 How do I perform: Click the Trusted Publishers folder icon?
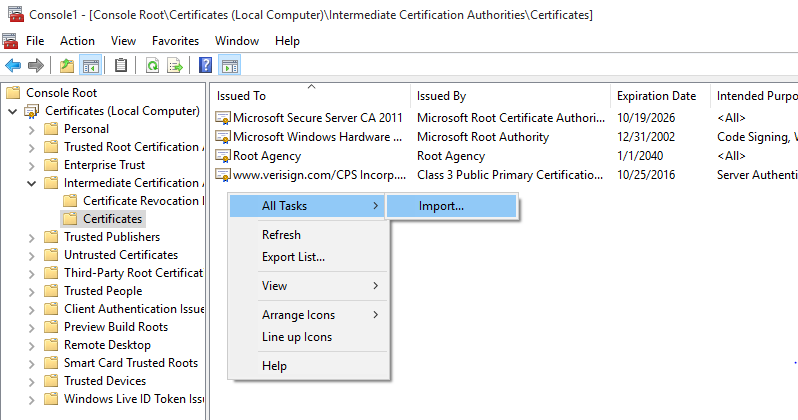51,237
